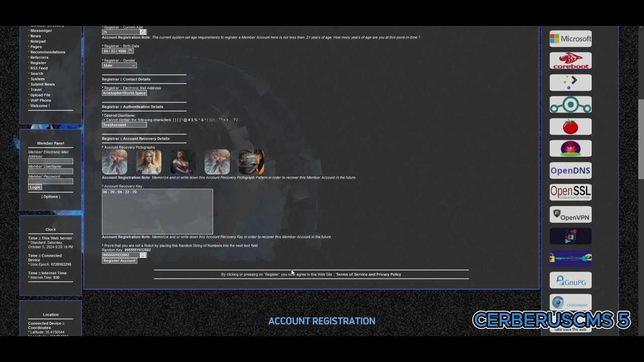Open Notepad in the sidebar menu
The image size is (644, 362).
(x=38, y=41)
